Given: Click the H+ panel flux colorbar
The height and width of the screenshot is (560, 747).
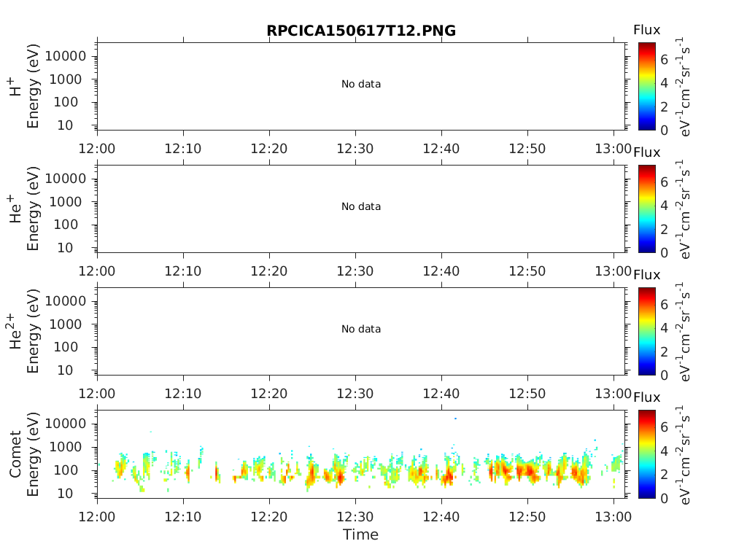Looking at the screenshot, I should [647, 86].
